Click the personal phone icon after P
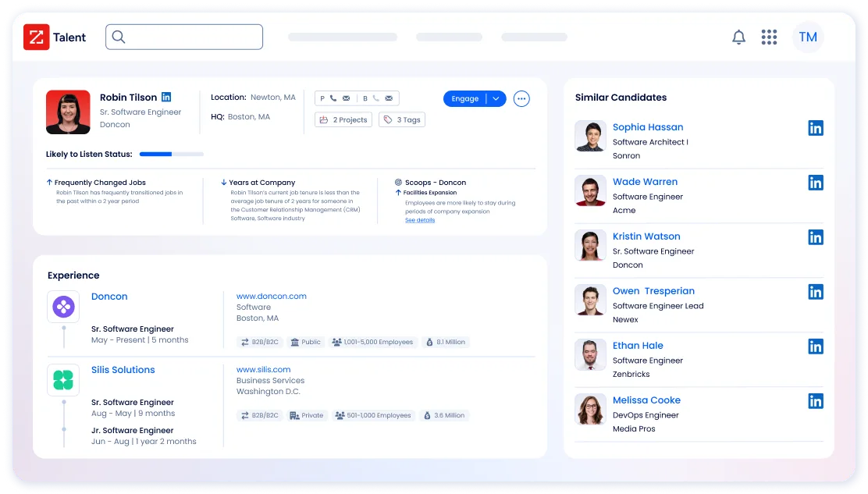868x494 pixels. point(333,98)
